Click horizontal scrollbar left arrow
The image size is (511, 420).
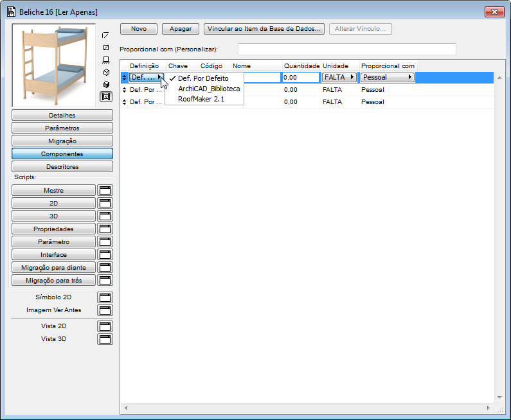pos(126,408)
